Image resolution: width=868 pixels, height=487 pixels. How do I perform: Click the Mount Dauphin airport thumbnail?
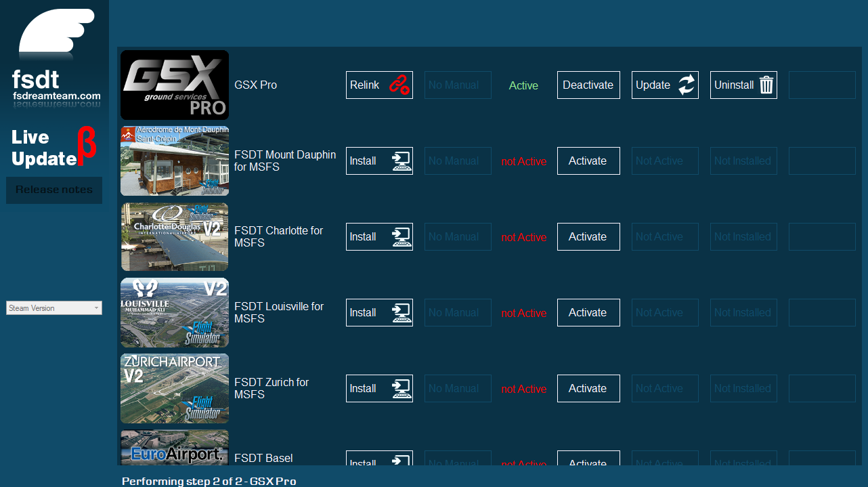coord(175,161)
